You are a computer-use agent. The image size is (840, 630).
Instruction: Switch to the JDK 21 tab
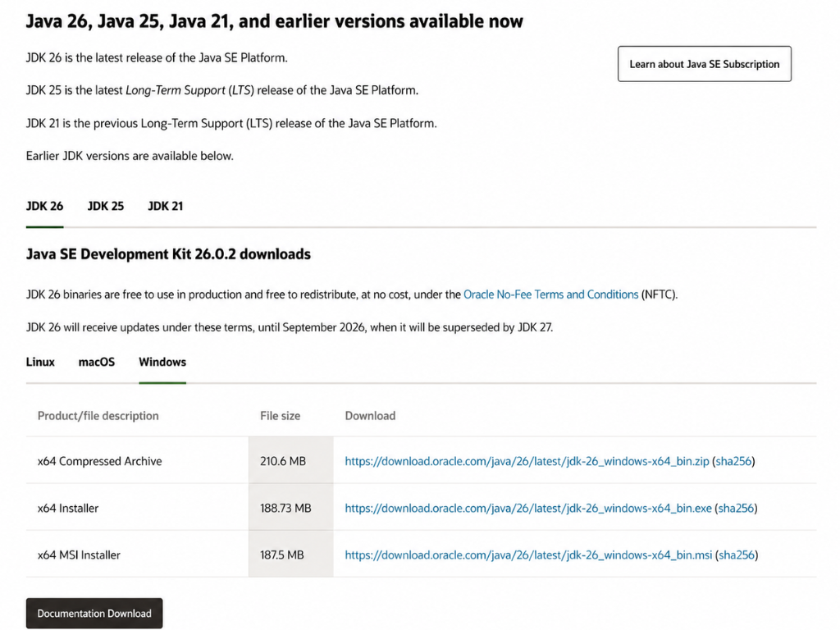tap(166, 206)
